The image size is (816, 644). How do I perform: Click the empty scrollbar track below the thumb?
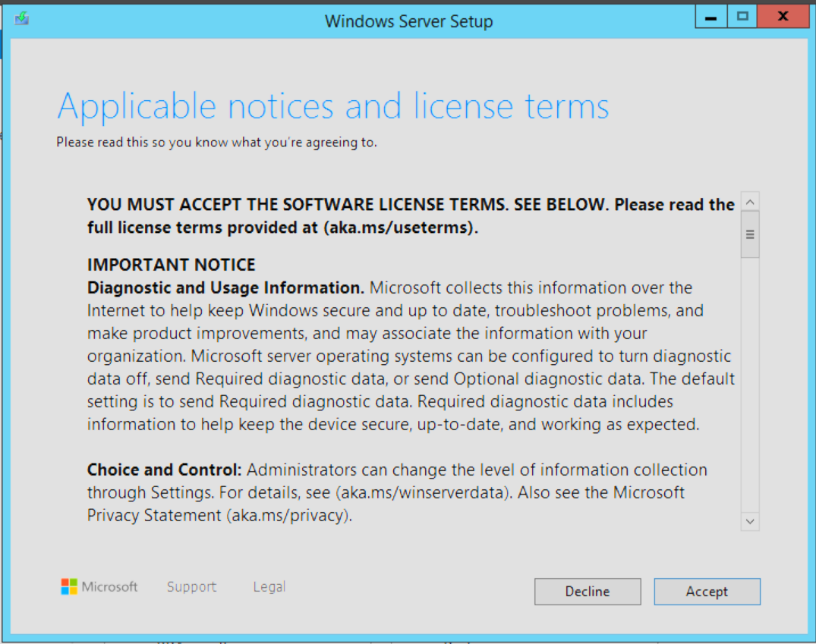pyautogui.click(x=750, y=379)
